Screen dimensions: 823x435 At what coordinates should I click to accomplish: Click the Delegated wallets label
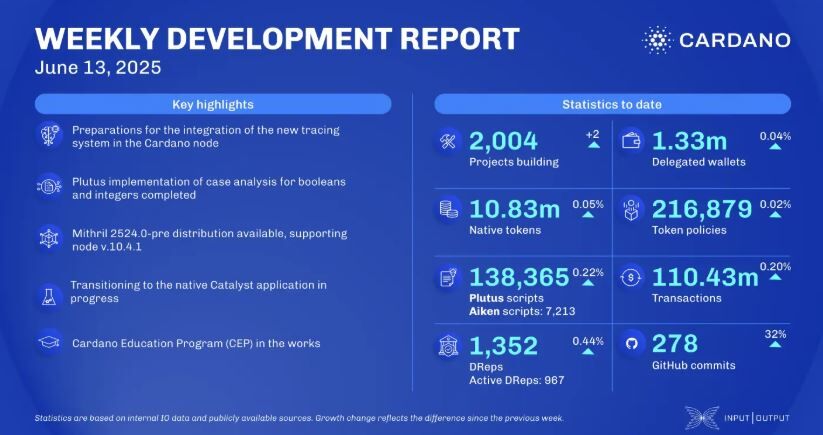699,162
